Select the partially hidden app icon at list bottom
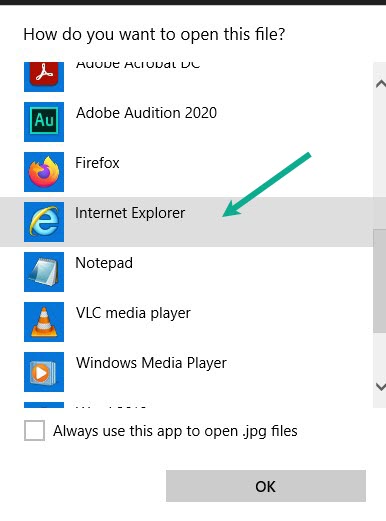This screenshot has height=521, width=386. click(44, 405)
